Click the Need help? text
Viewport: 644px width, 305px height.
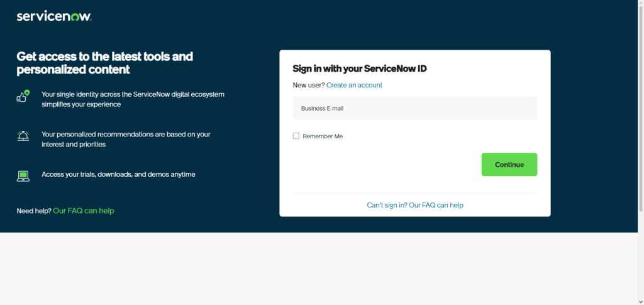coord(34,211)
